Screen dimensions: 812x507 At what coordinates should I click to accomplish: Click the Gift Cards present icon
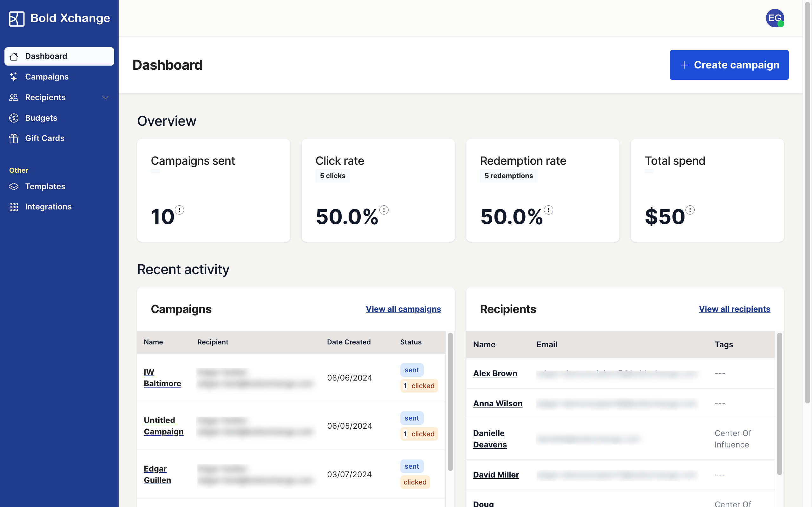pyautogui.click(x=14, y=138)
